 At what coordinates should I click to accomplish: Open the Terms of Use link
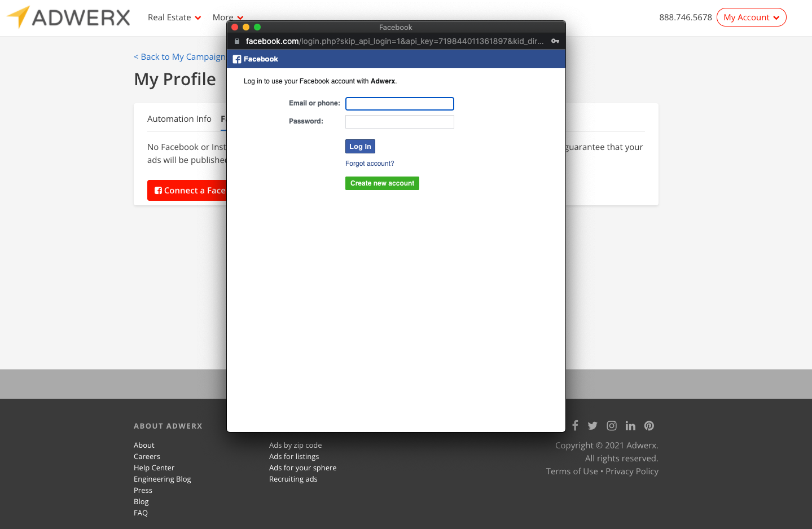tap(572, 471)
